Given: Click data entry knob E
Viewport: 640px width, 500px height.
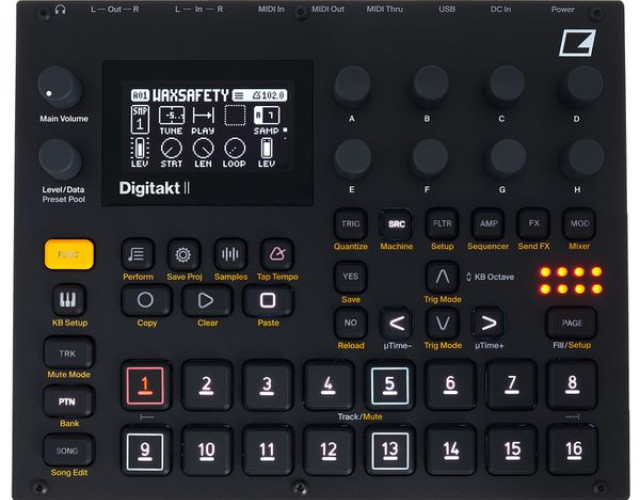Looking at the screenshot, I should click(x=352, y=159).
